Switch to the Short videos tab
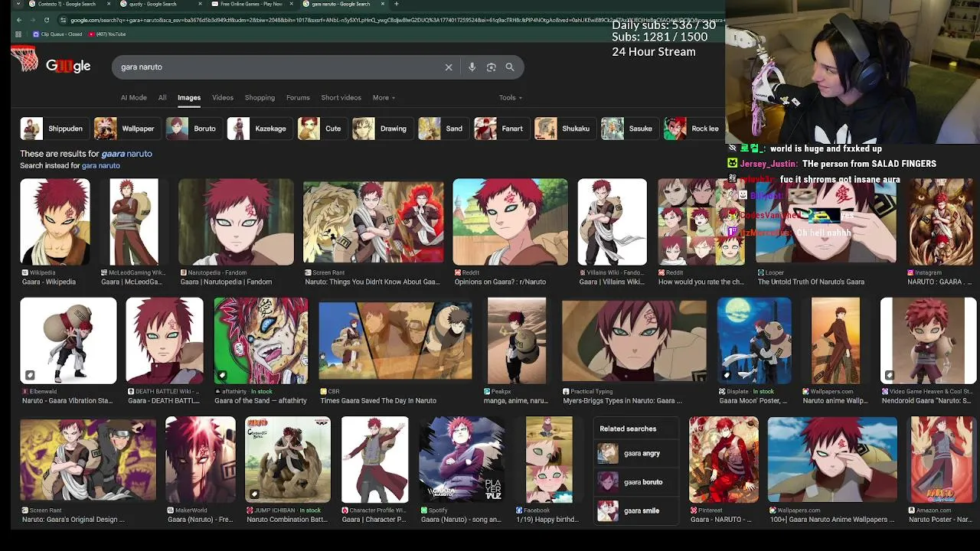 pyautogui.click(x=341, y=98)
